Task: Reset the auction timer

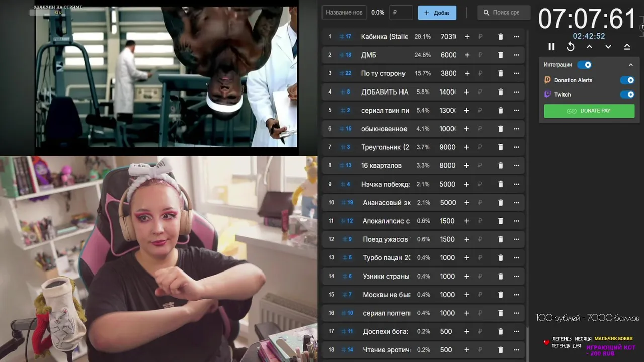Action: pyautogui.click(x=571, y=47)
